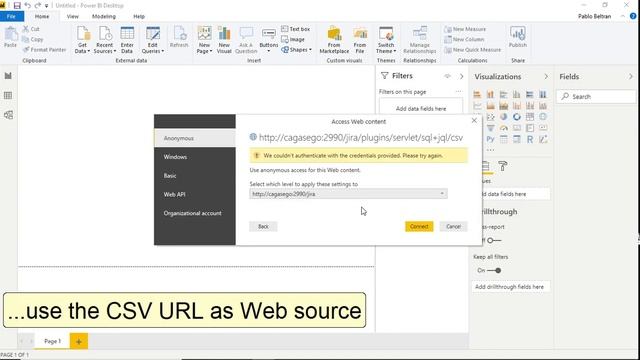
Task: Collapse the Visualizations pane chevron
Action: pyautogui.click(x=546, y=76)
